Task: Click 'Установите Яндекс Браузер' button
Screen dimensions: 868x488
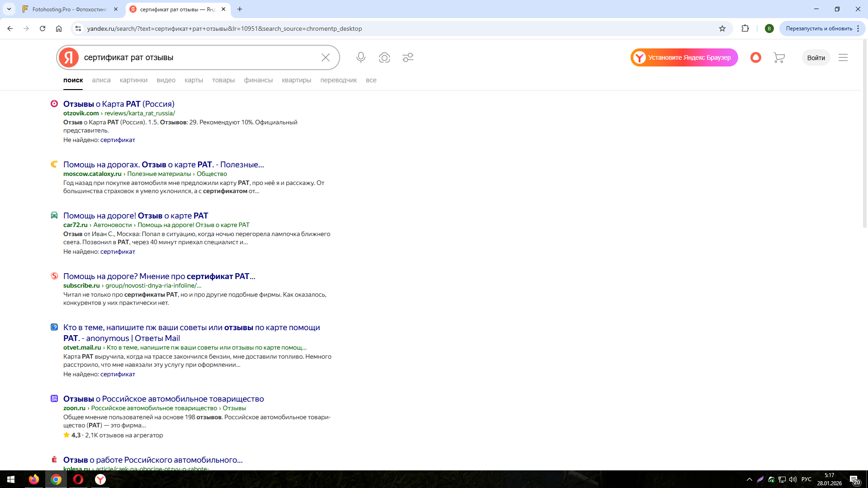Action: 684,57
